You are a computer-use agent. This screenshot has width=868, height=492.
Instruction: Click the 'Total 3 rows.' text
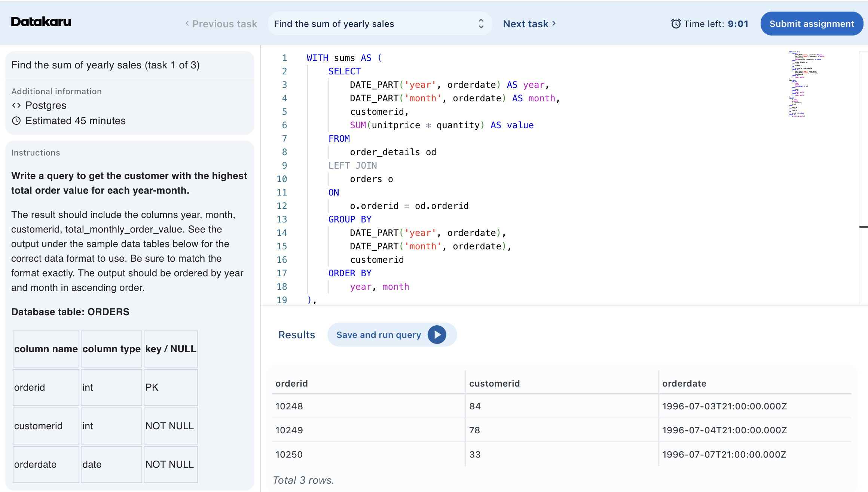coord(303,480)
